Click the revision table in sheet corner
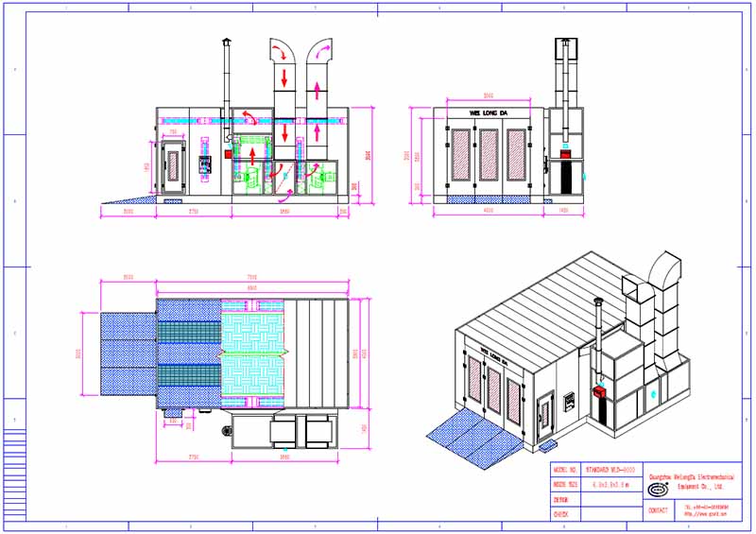 (15, 474)
